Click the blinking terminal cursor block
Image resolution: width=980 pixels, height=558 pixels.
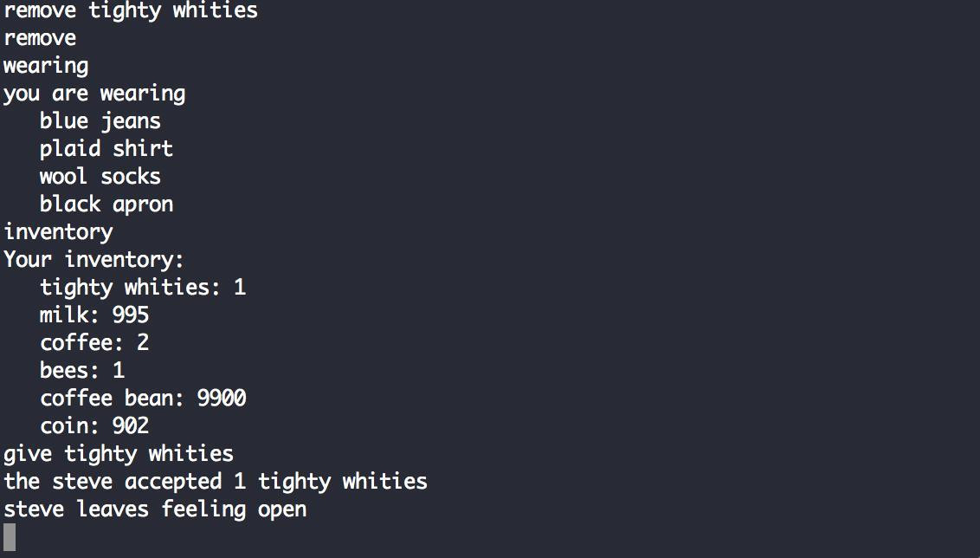click(x=10, y=536)
